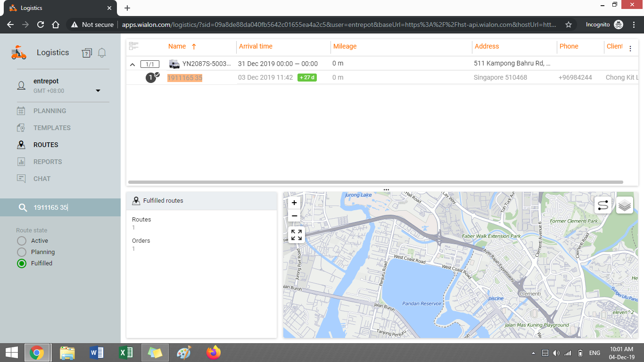Open Excel from the taskbar
The height and width of the screenshot is (362, 644).
[125, 353]
